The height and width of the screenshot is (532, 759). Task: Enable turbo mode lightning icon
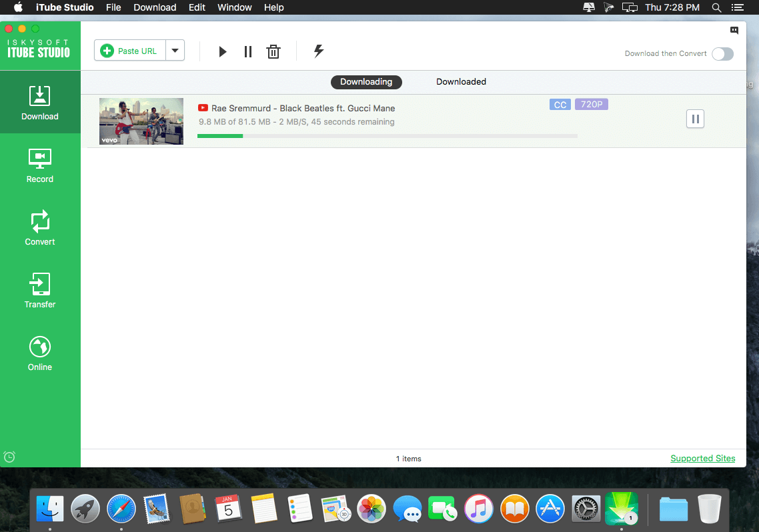coord(319,51)
